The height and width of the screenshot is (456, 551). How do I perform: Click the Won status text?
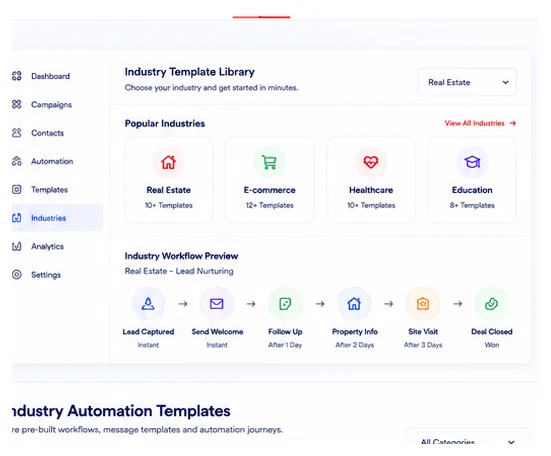[492, 345]
